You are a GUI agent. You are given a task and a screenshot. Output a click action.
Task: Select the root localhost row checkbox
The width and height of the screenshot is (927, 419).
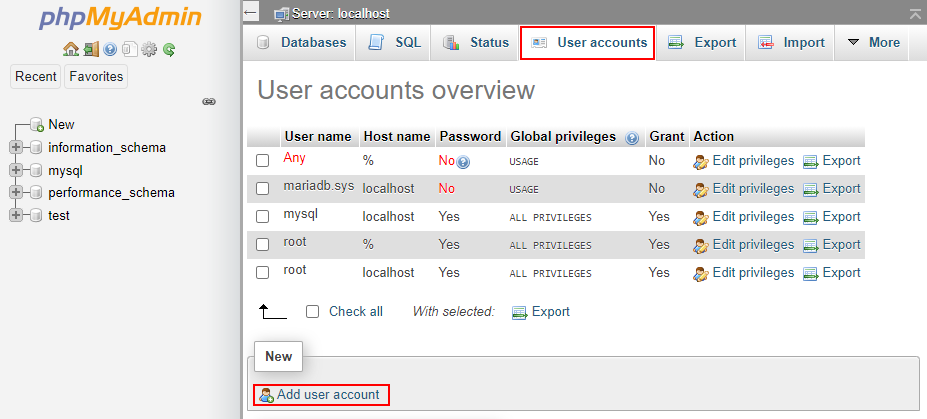[x=262, y=273]
